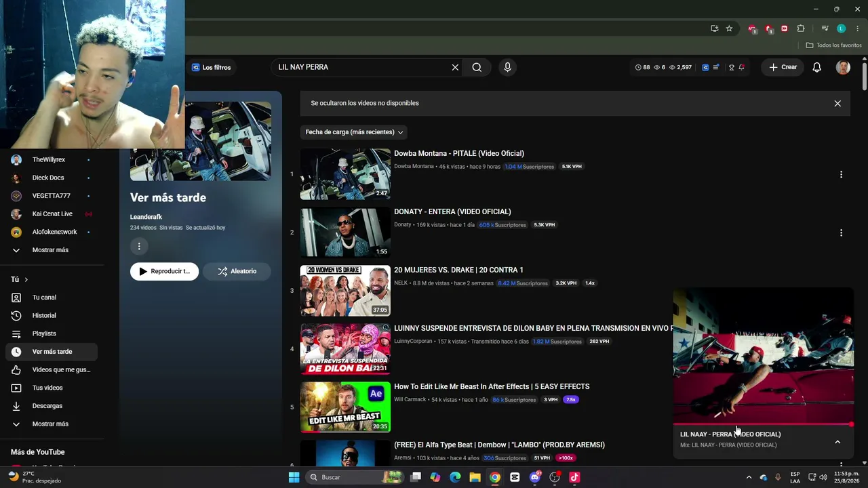Screen dimensions: 868x488
Task: Open the DONATY ENTERA video thumbnail
Action: (345, 232)
